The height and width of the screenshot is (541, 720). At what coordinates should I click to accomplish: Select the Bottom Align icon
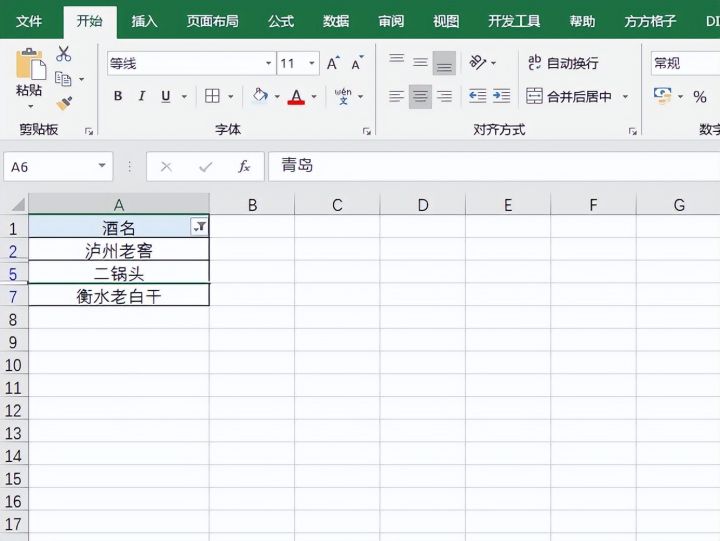pyautogui.click(x=444, y=63)
